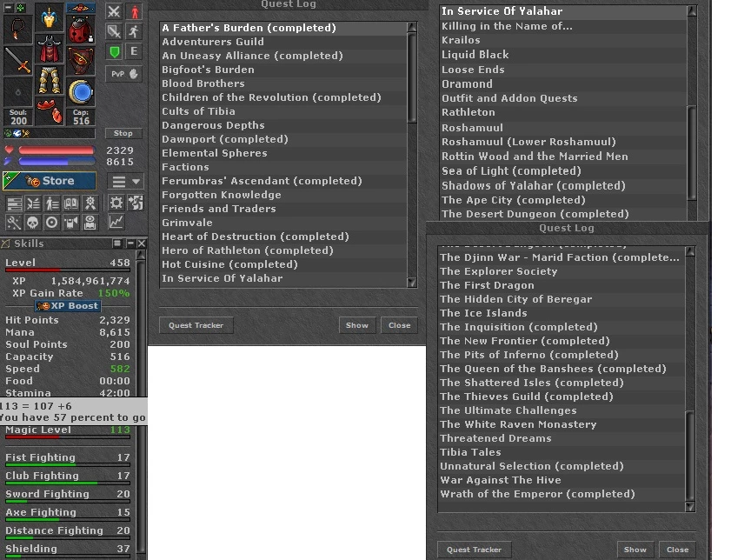Open the options gear icon

coord(116,203)
